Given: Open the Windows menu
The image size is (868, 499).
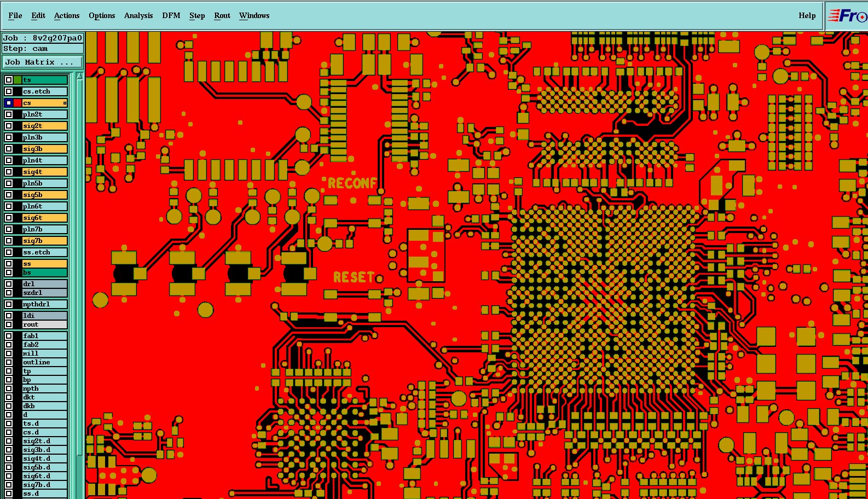Looking at the screenshot, I should 254,15.
